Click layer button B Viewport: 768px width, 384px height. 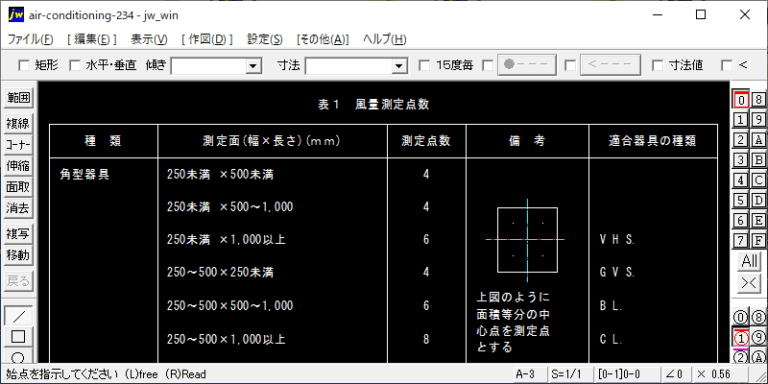tap(759, 160)
